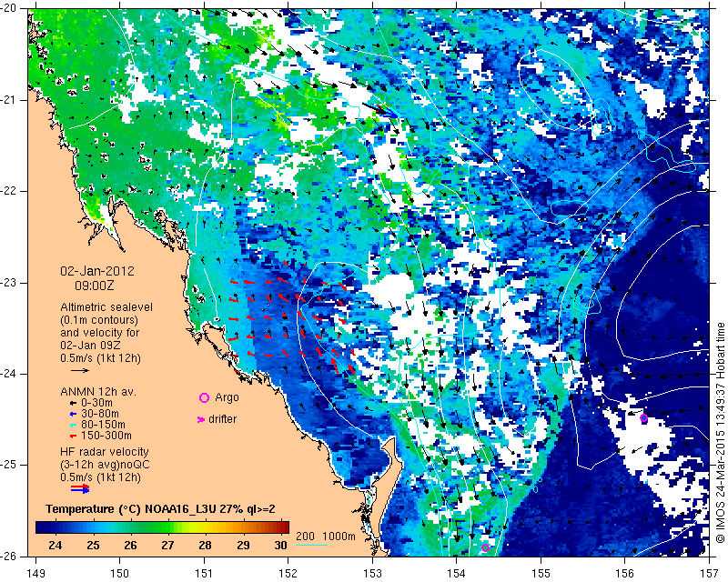Click the '(3-12h avg)noQC' text
The width and height of the screenshot is (728, 582).
click(105, 464)
